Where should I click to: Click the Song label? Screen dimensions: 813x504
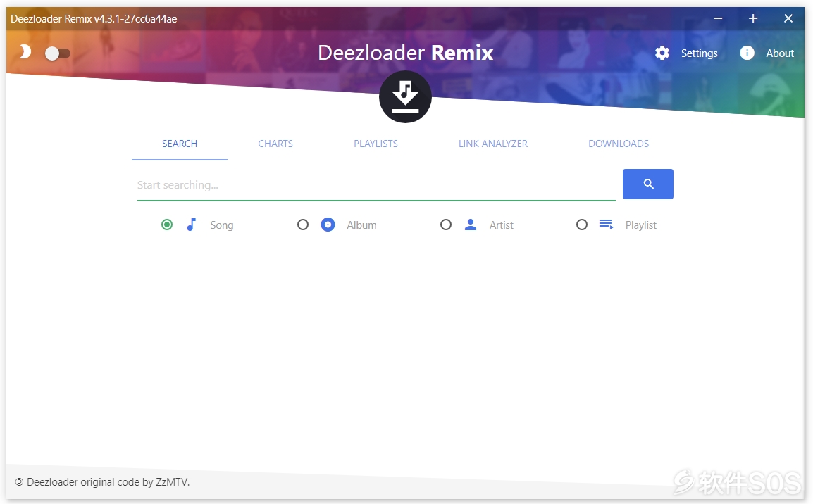click(x=221, y=225)
